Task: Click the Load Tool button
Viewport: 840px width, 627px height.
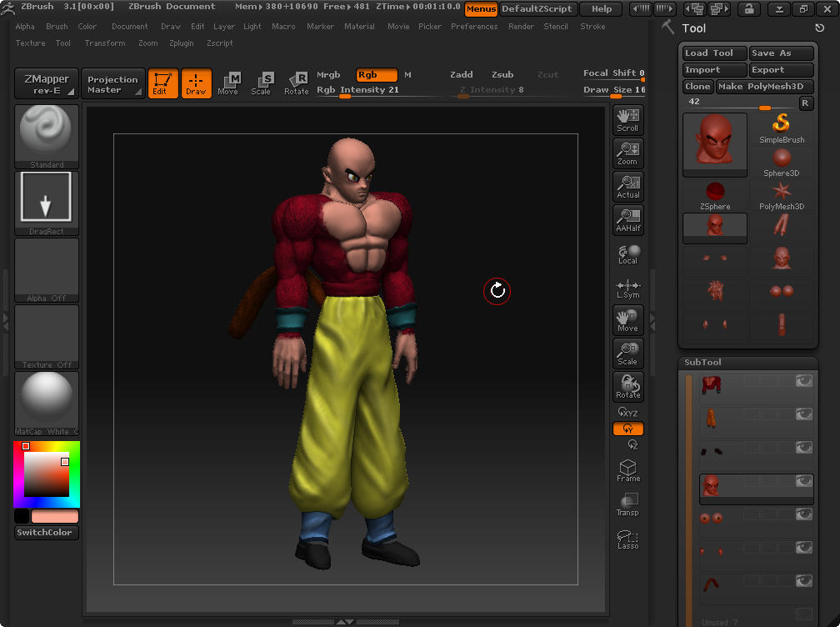Action: (x=715, y=53)
